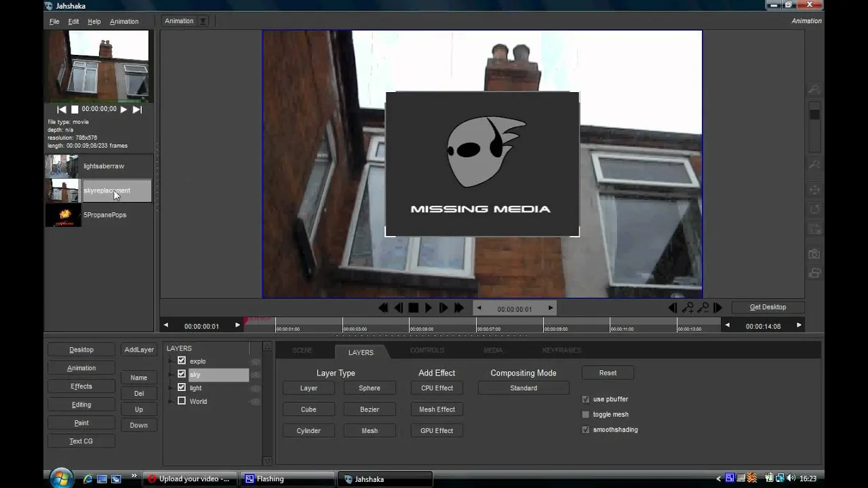
Task: Toggle the explo layer checkbox
Action: coord(181,361)
